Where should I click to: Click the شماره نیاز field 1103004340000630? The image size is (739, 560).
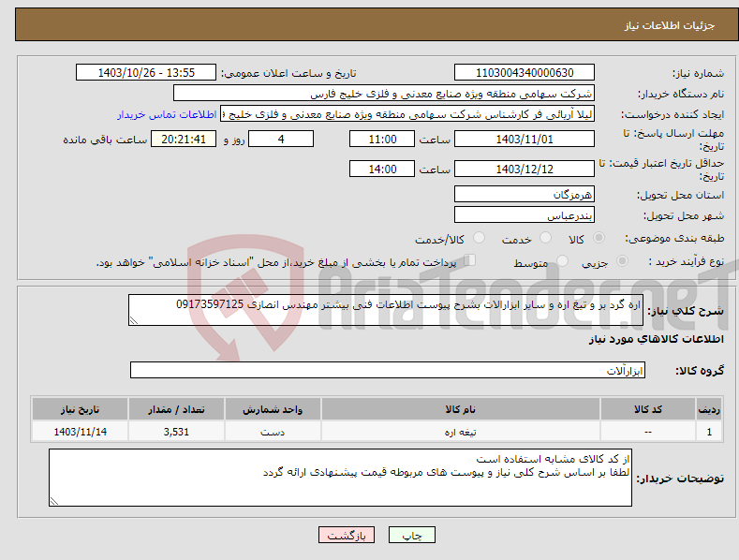[x=525, y=73]
